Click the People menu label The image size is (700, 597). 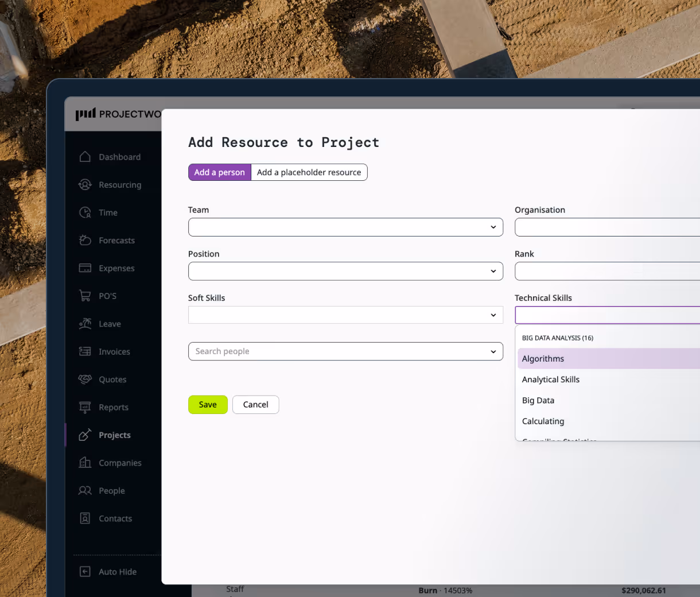pyautogui.click(x=112, y=491)
